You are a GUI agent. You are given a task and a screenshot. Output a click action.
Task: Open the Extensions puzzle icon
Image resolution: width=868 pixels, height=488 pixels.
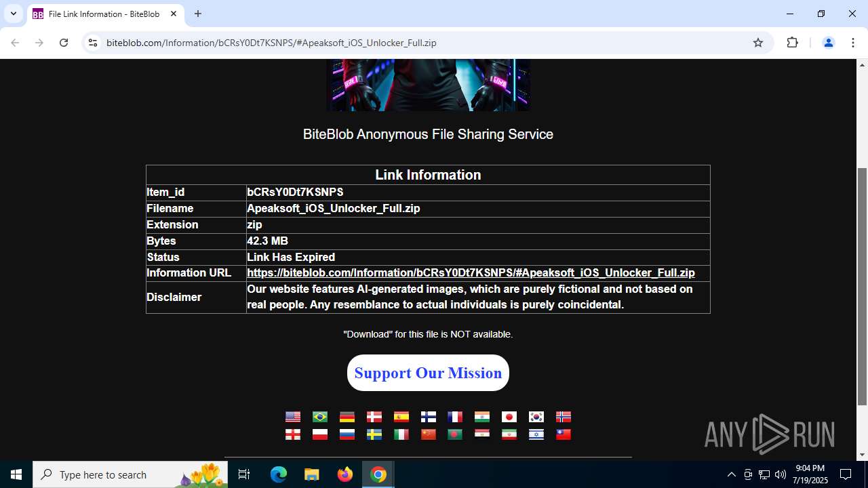792,43
